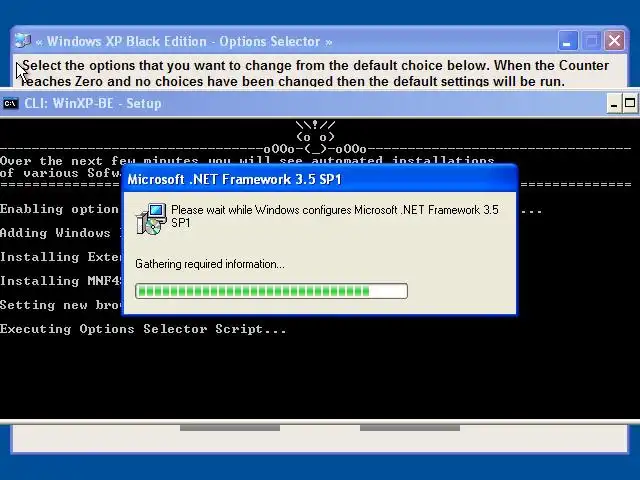Click the CLI WinXP-BE Setup console icon
The image size is (640, 480).
11,104
